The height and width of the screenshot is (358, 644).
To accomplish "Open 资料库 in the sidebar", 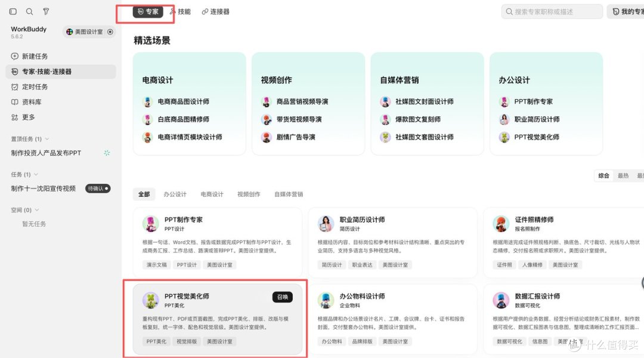I will [61, 102].
